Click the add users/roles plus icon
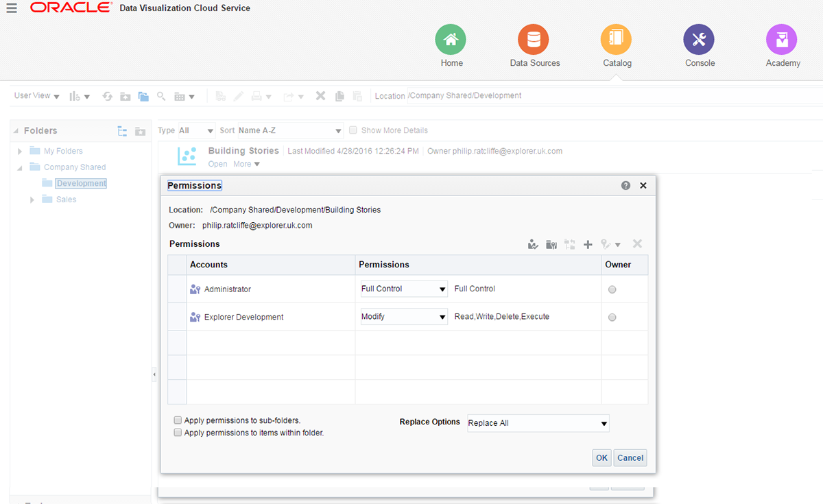 point(588,244)
